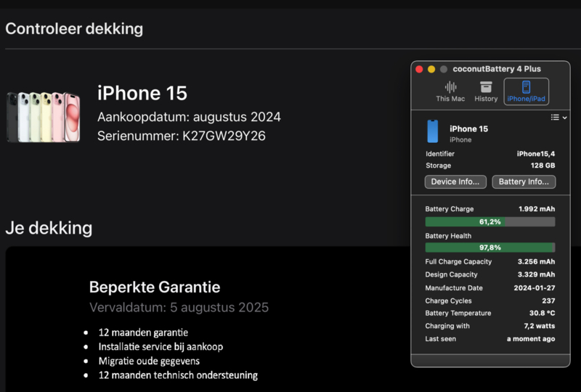Click the Manufacture Date 2024-01-27 value
The image size is (581, 392).
pyautogui.click(x=535, y=288)
